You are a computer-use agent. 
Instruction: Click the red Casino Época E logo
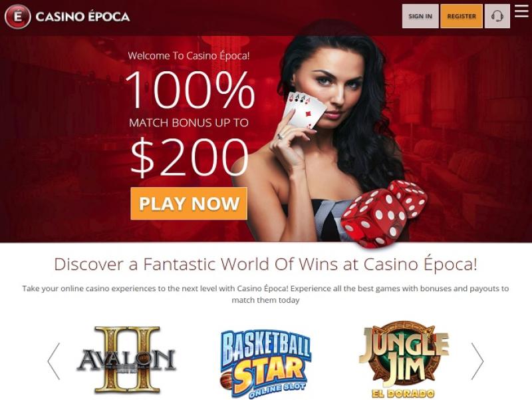pyautogui.click(x=17, y=16)
